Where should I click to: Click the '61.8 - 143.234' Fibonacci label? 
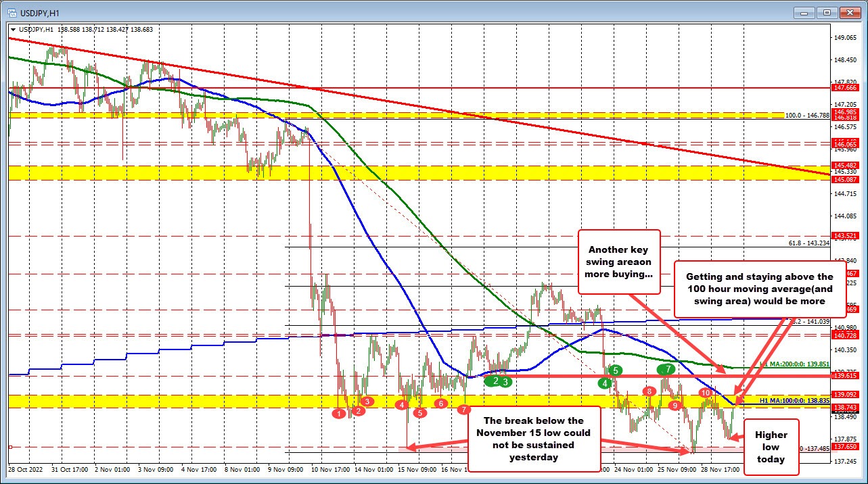(x=809, y=243)
